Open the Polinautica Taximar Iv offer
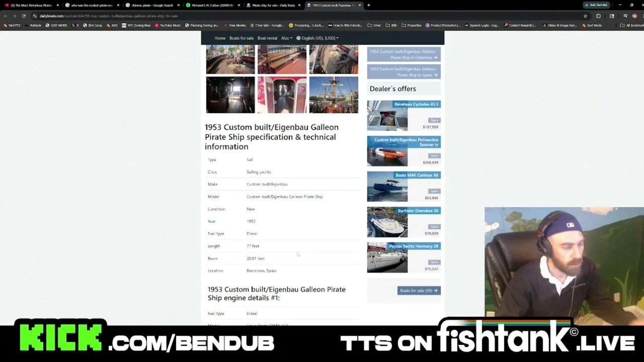 tap(404, 151)
